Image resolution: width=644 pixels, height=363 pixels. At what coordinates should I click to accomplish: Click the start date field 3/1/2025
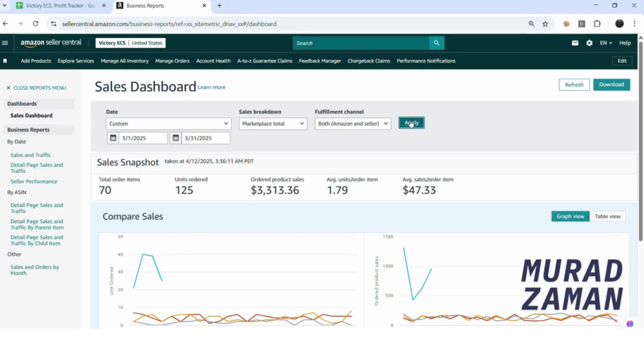pyautogui.click(x=143, y=138)
